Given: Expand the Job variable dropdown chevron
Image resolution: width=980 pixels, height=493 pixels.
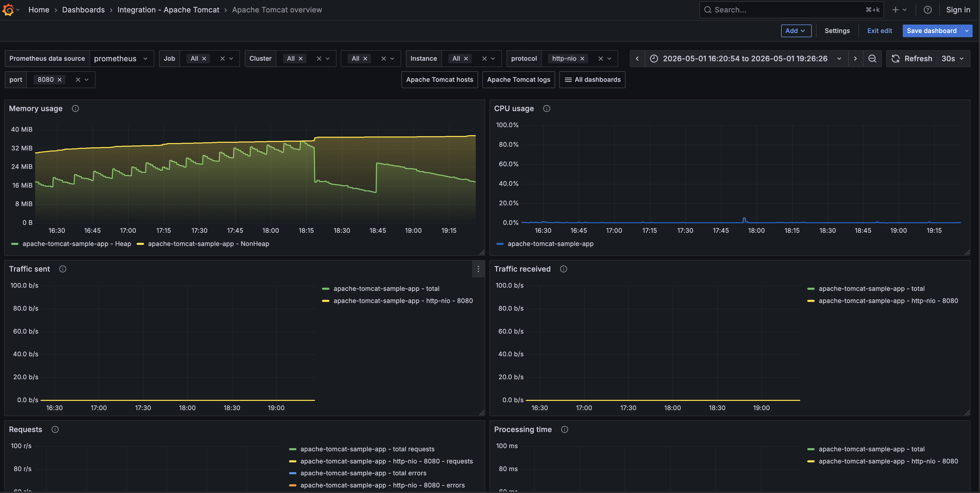Looking at the screenshot, I should [231, 59].
